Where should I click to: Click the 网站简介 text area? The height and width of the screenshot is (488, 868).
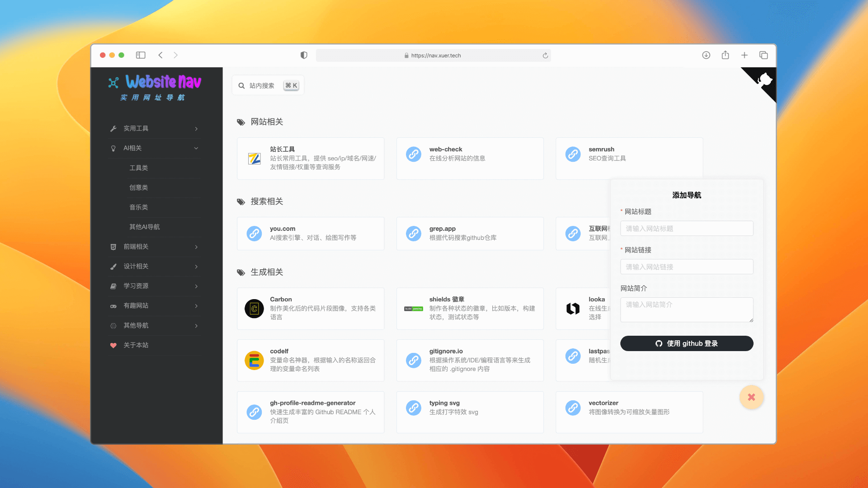point(687,310)
